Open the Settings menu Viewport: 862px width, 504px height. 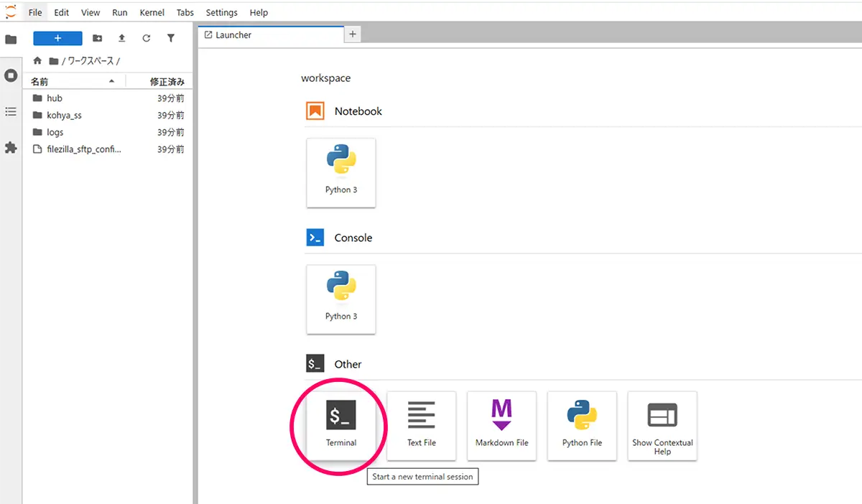tap(222, 12)
